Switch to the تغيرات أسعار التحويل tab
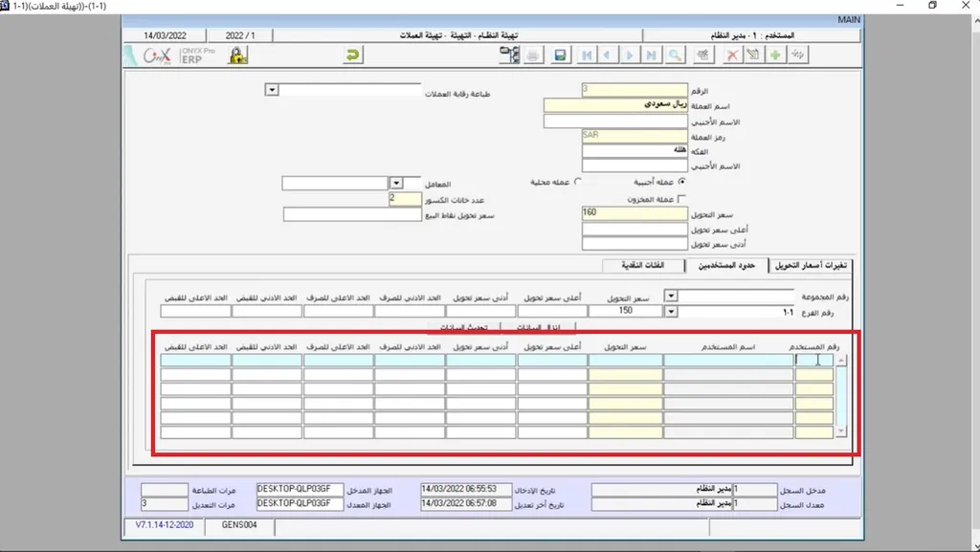The image size is (980, 552). click(x=812, y=265)
